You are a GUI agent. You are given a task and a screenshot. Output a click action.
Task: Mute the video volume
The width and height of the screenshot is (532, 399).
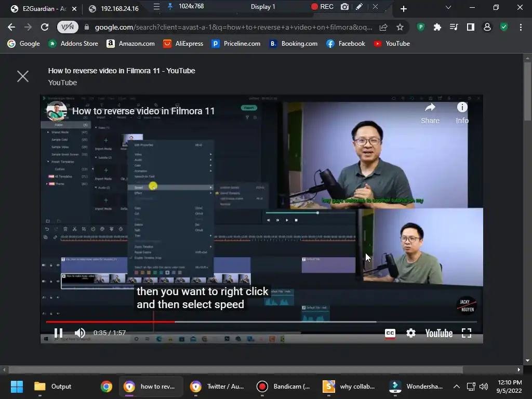coord(79,333)
